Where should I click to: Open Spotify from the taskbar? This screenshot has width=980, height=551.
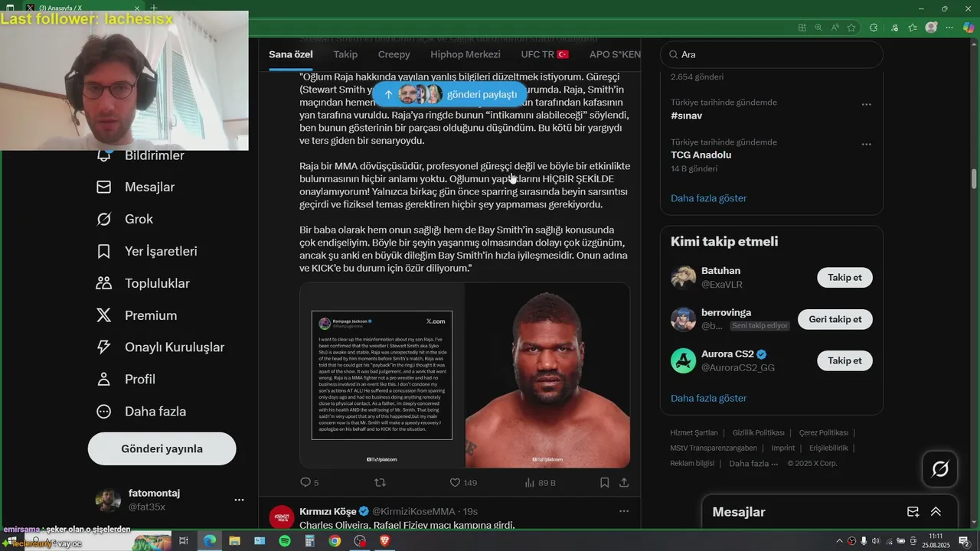pos(285,541)
